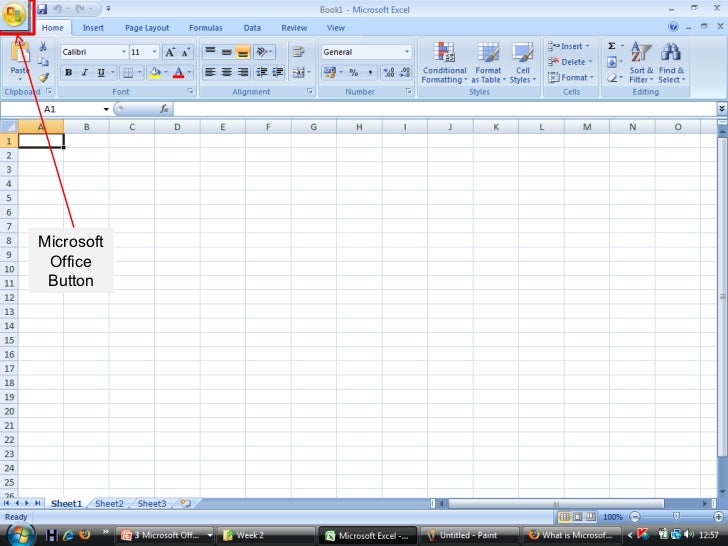Open the Clear eraser button
Viewport: 728px width, 546px height.
[x=614, y=78]
